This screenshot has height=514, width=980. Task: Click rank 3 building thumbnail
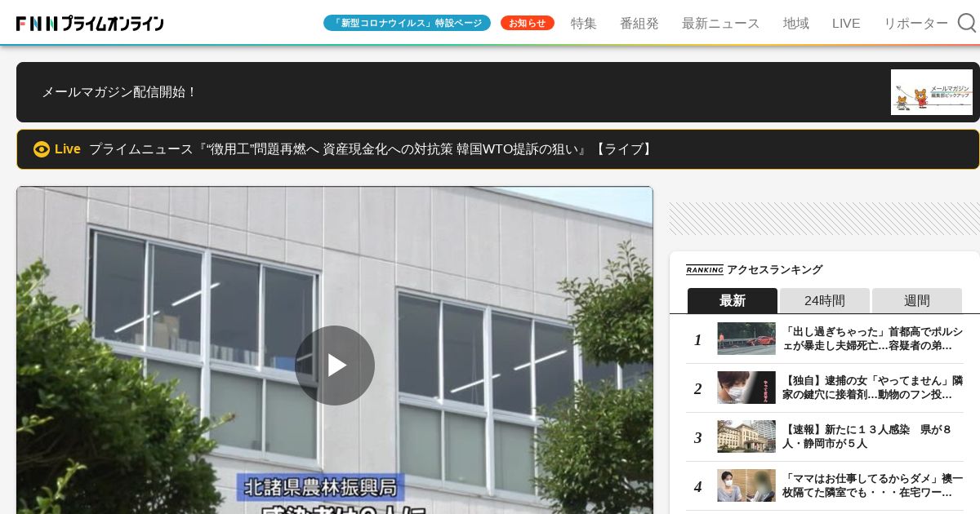point(746,436)
